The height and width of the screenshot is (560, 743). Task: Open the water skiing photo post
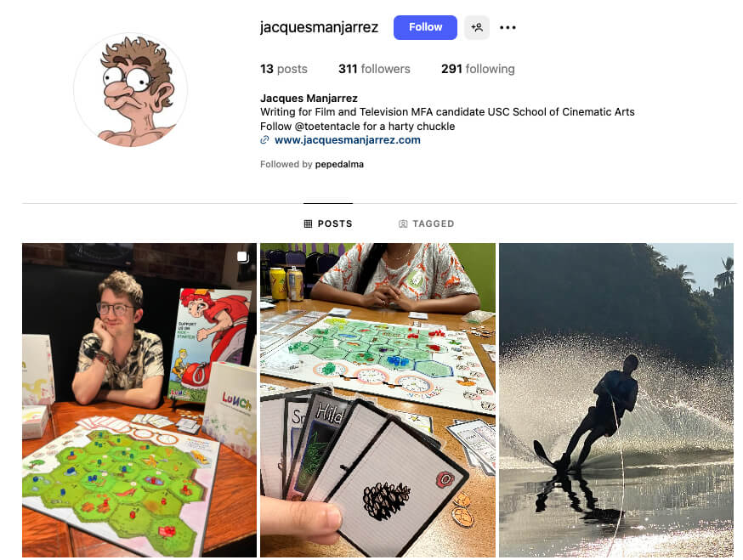(616, 400)
